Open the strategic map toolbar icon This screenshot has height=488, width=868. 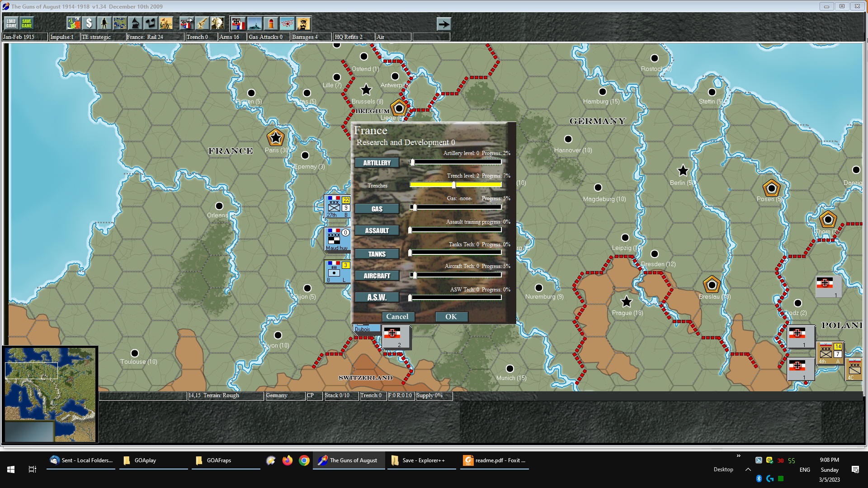[120, 23]
